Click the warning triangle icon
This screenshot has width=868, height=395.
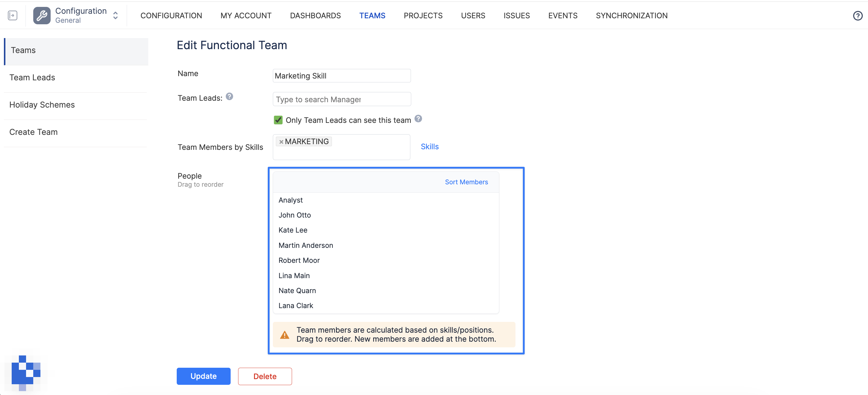(285, 335)
